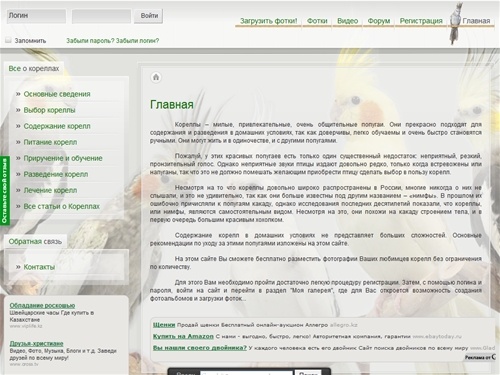Open Лечение корелл sidebar link
Viewport: 500px width, 375px height.
click(50, 190)
